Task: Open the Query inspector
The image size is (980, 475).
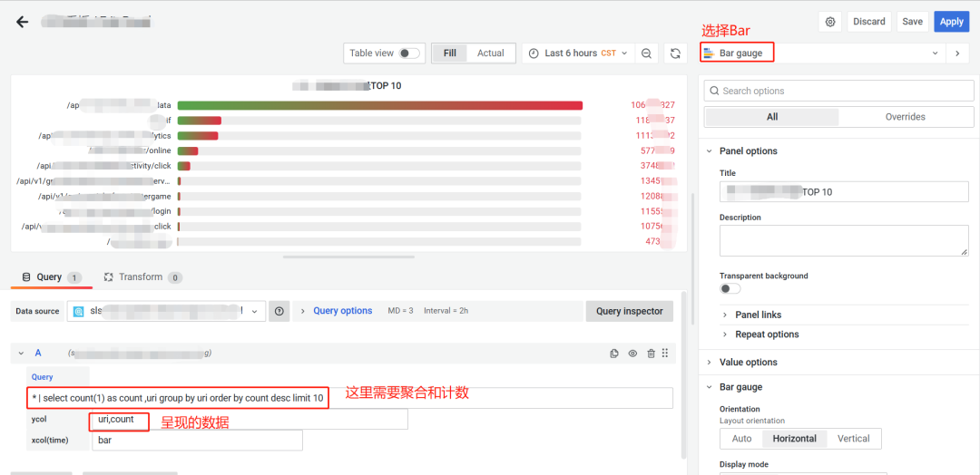Action: [x=630, y=311]
